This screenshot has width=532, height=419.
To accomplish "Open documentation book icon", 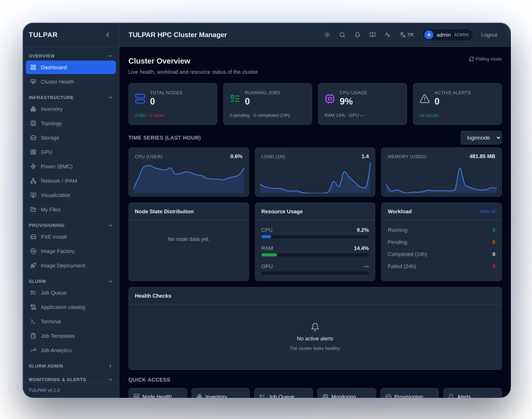I will 373,35.
